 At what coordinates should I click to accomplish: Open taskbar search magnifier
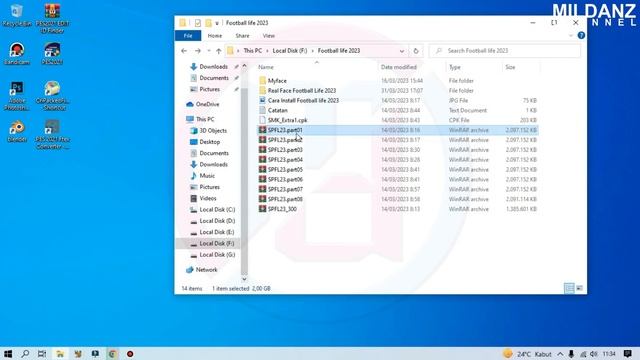click(25, 354)
